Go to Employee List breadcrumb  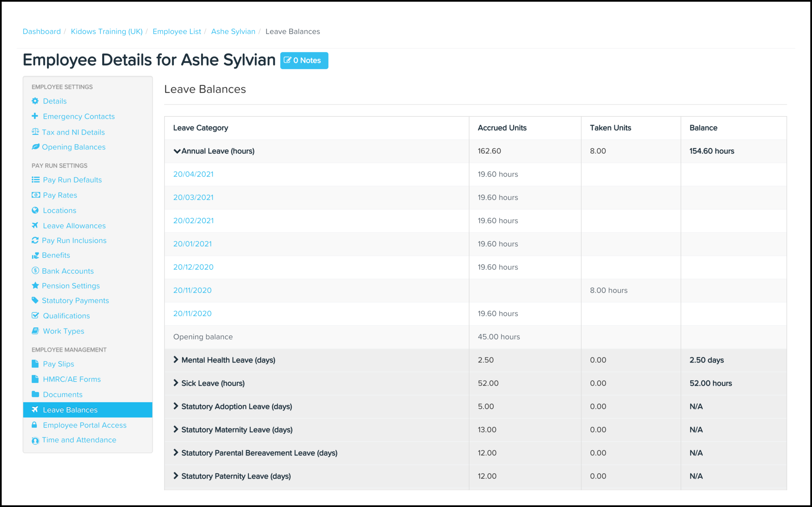[177, 31]
